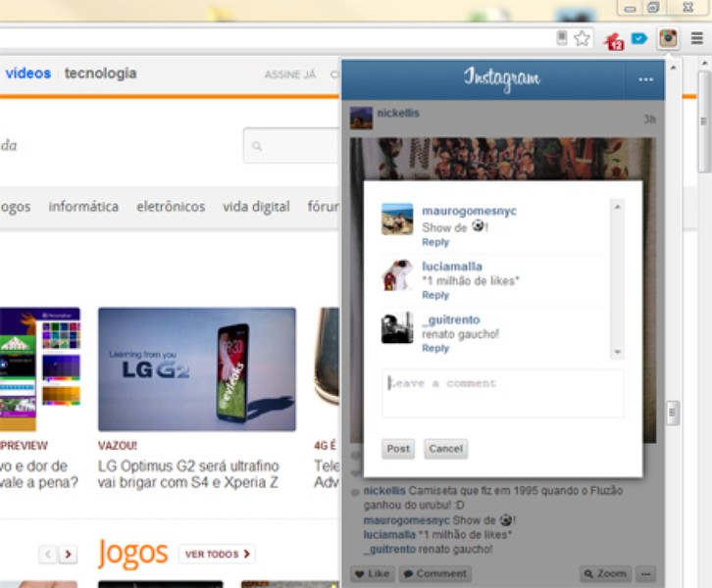
Task: Bookmark this page with the star icon
Action: tap(582, 38)
